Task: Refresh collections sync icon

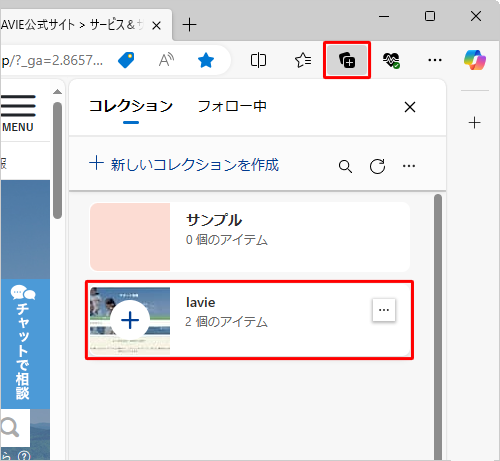Action: pyautogui.click(x=377, y=166)
